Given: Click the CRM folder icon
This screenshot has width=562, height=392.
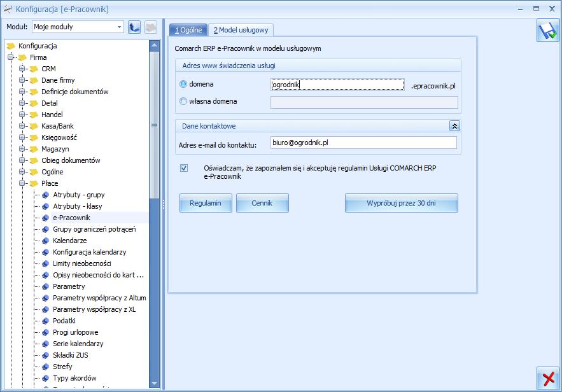Looking at the screenshot, I should pyautogui.click(x=34, y=69).
